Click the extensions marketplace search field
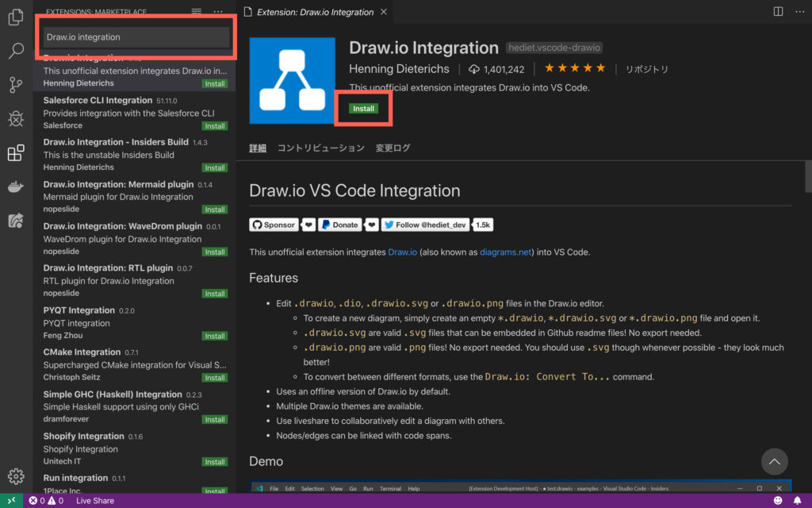812x508 pixels. coord(135,36)
